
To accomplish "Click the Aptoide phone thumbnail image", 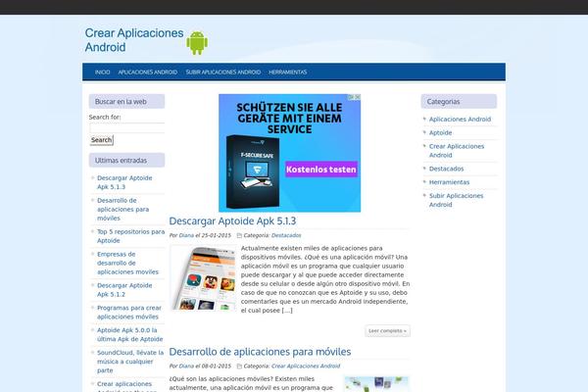I will [x=203, y=278].
